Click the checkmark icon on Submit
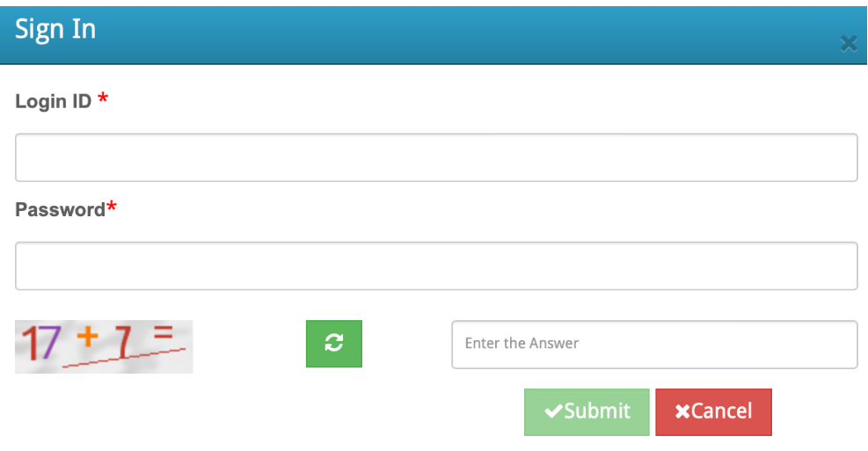The image size is (868, 451). [553, 411]
